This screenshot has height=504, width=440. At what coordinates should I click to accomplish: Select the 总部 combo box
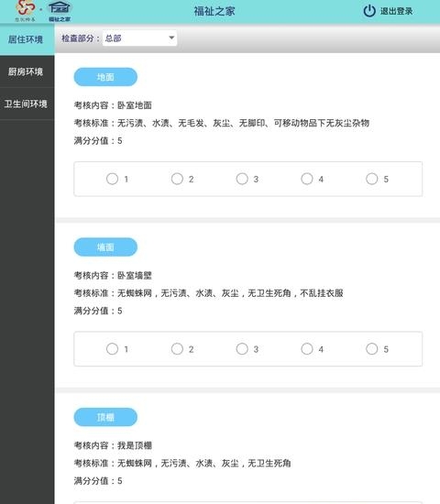point(139,38)
